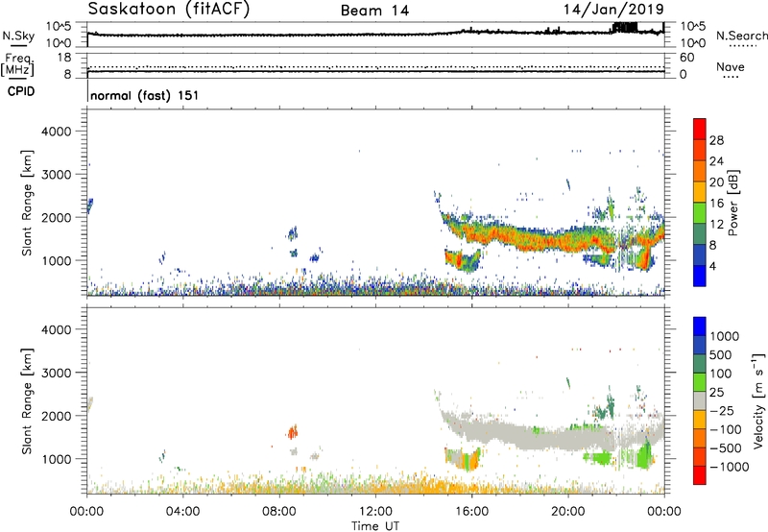Image resolution: width=768 pixels, height=532 pixels.
Task: Click the "16" value on Power color bar
Action: point(716,204)
